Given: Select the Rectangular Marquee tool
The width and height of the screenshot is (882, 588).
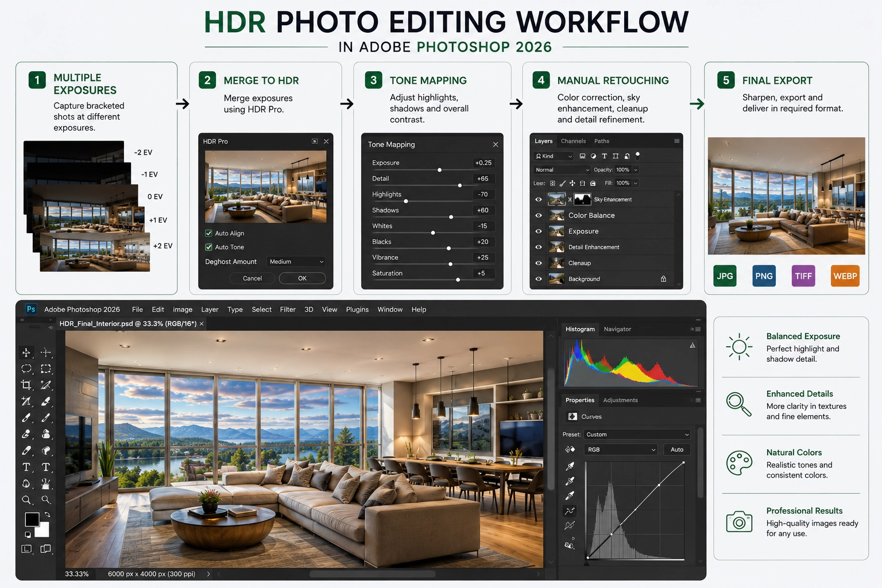Looking at the screenshot, I should (46, 369).
